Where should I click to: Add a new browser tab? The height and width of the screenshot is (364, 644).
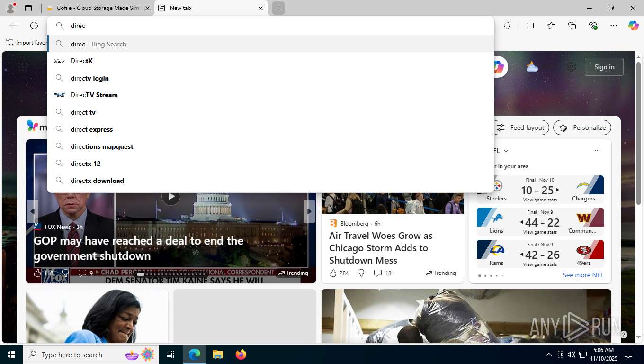pyautogui.click(x=278, y=8)
